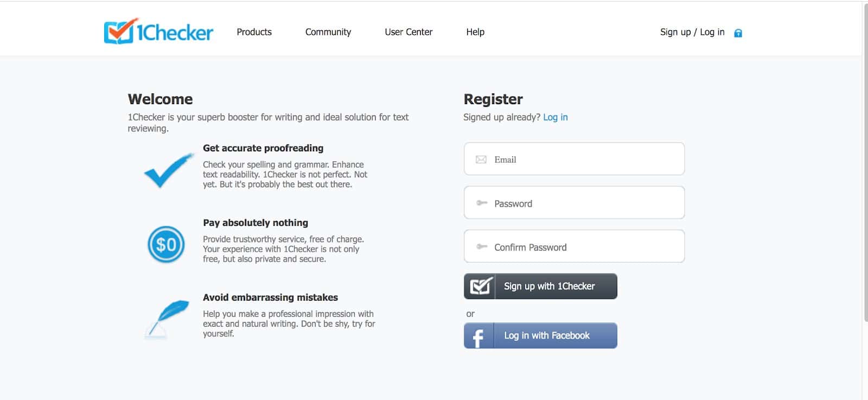868x400 pixels.
Task: Click the envelope icon in Email field
Action: pyautogui.click(x=481, y=160)
